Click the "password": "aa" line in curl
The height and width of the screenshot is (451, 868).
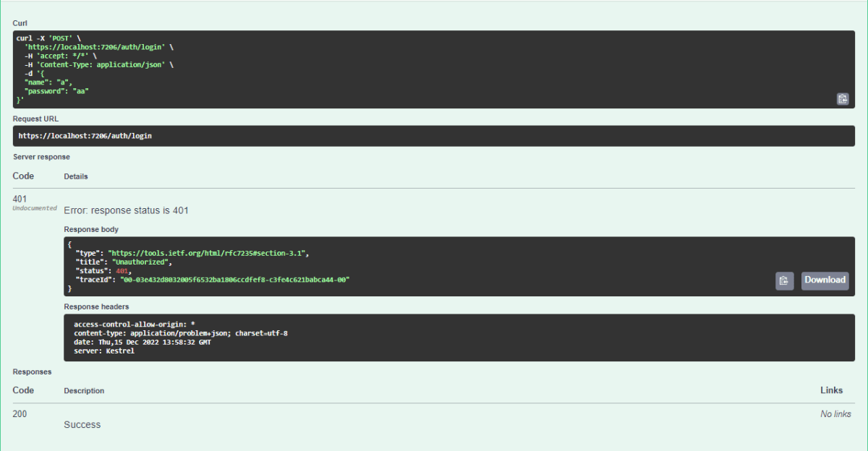56,91
